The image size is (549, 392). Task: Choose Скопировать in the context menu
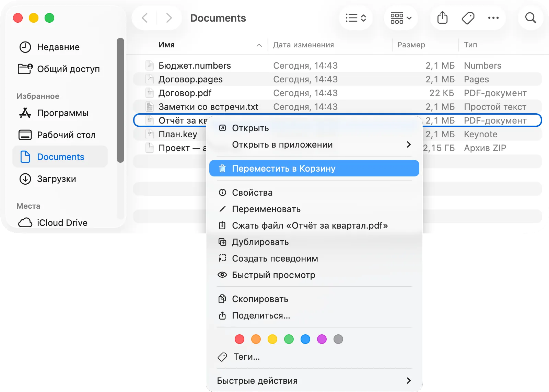coord(314,299)
